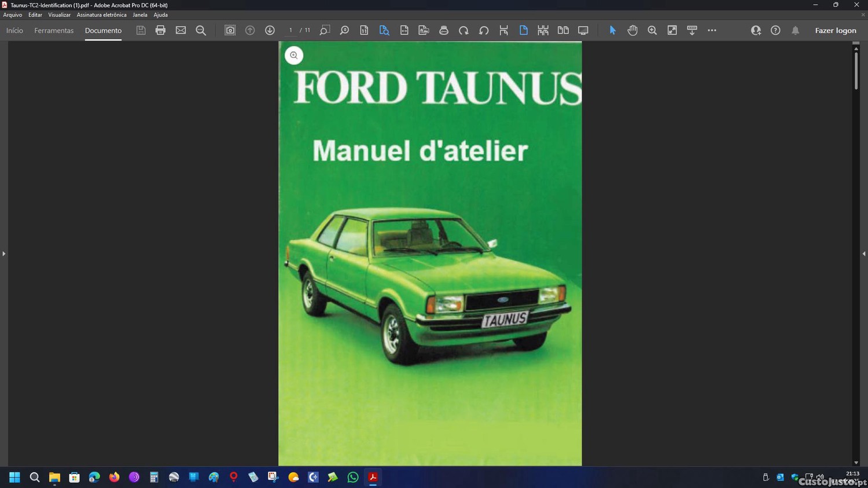Open the Help question mark icon
Image resolution: width=868 pixels, height=488 pixels.
775,30
